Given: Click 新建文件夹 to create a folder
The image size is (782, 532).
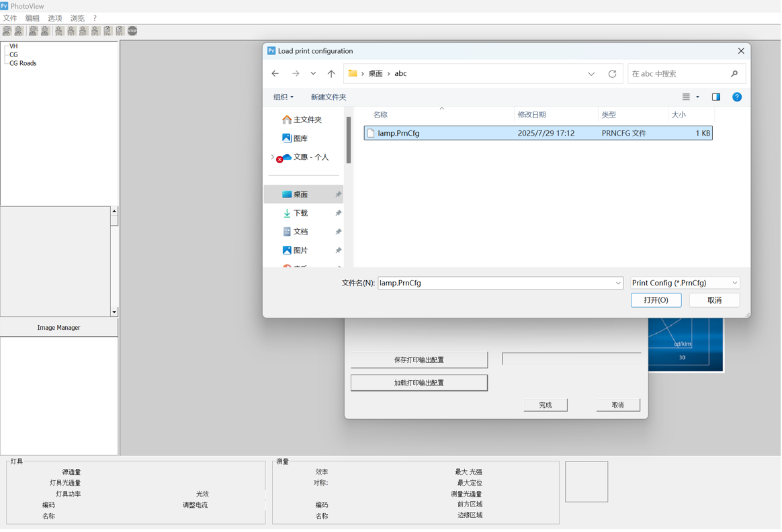Looking at the screenshot, I should (x=328, y=97).
